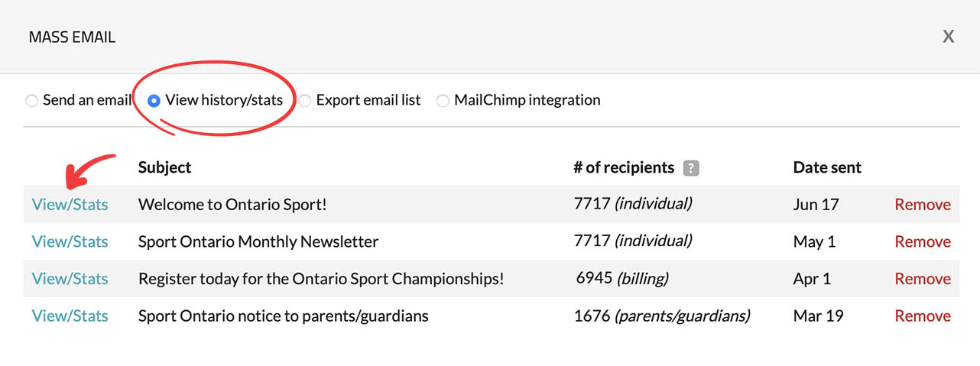
Task: Click the 6945 (billing) recipients cell
Action: [x=622, y=279]
